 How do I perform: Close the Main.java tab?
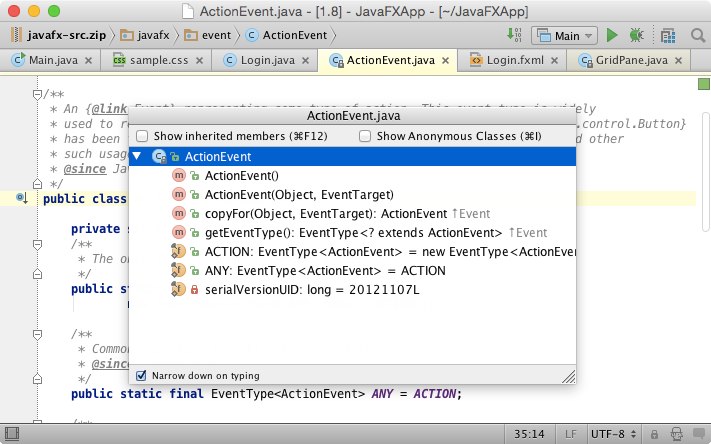[x=88, y=60]
